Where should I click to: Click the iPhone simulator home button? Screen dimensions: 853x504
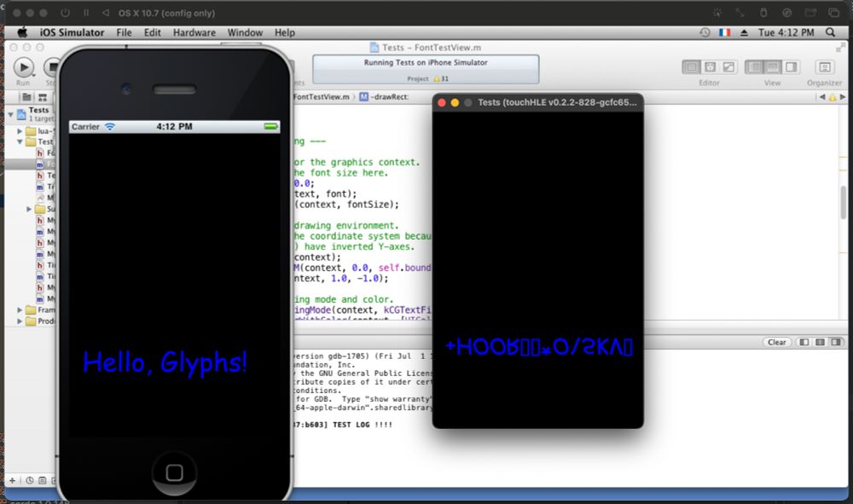click(174, 472)
